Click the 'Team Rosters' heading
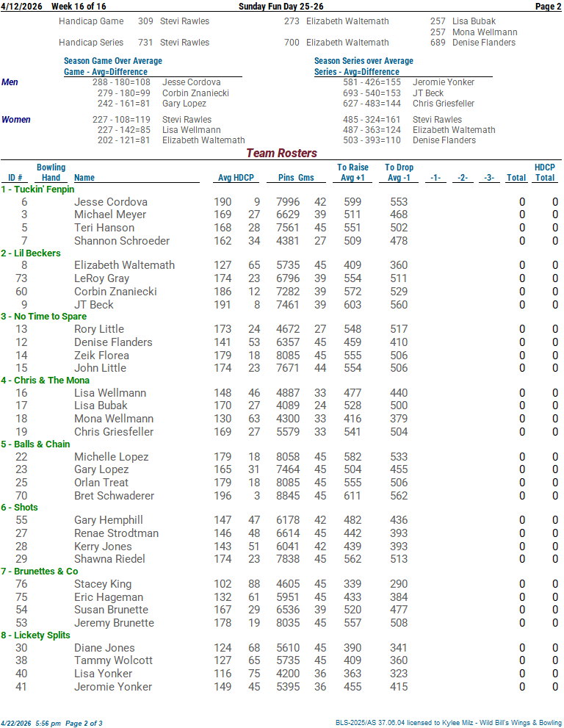Image resolution: width=564 pixels, height=728 pixels. coord(281,154)
